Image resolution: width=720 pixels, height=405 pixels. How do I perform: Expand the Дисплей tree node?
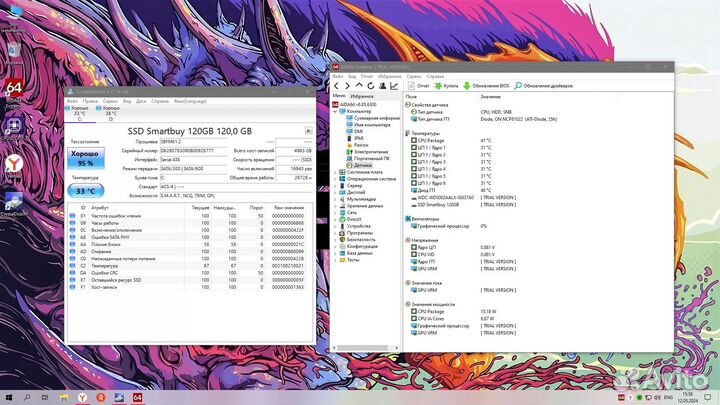(x=335, y=192)
